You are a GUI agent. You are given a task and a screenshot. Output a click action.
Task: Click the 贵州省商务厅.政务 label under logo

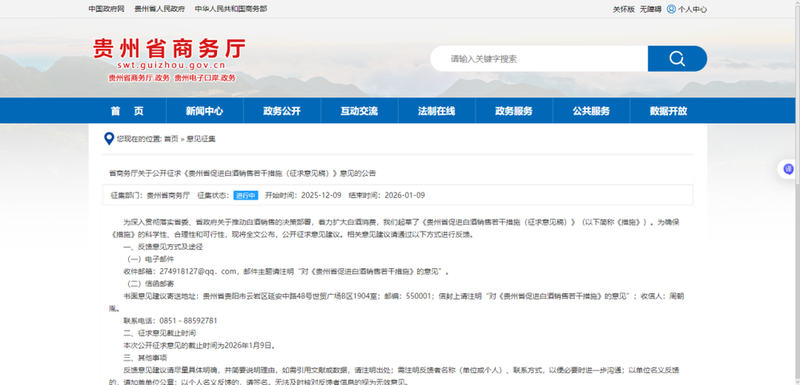click(139, 78)
